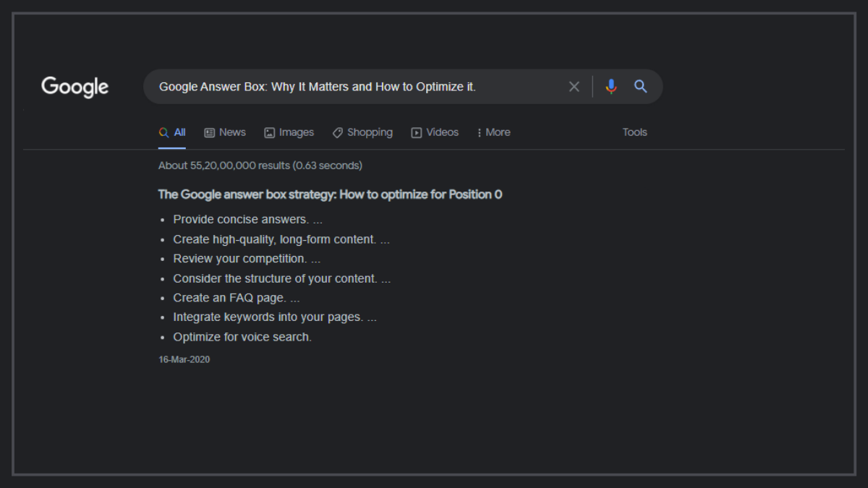Screen dimensions: 868x488
Task: Open the 'Google answer box strategy' heading
Action: (x=330, y=194)
